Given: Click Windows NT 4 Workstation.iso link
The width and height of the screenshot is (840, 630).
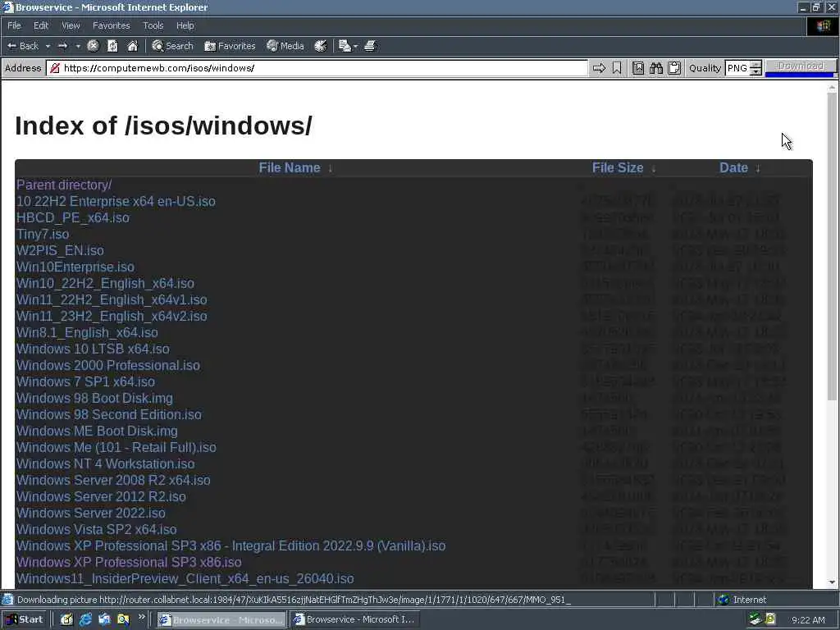Looking at the screenshot, I should click(x=105, y=464).
